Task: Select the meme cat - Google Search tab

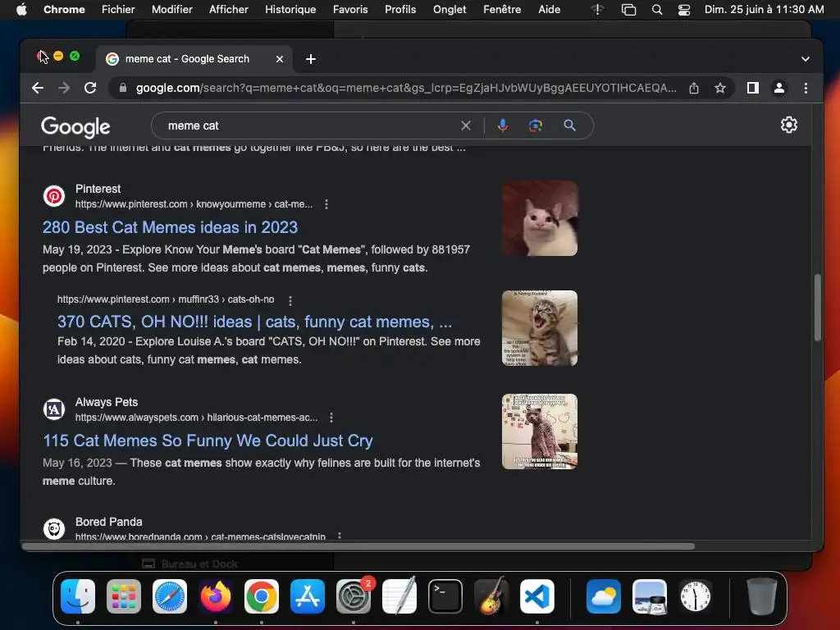Action: click(194, 59)
